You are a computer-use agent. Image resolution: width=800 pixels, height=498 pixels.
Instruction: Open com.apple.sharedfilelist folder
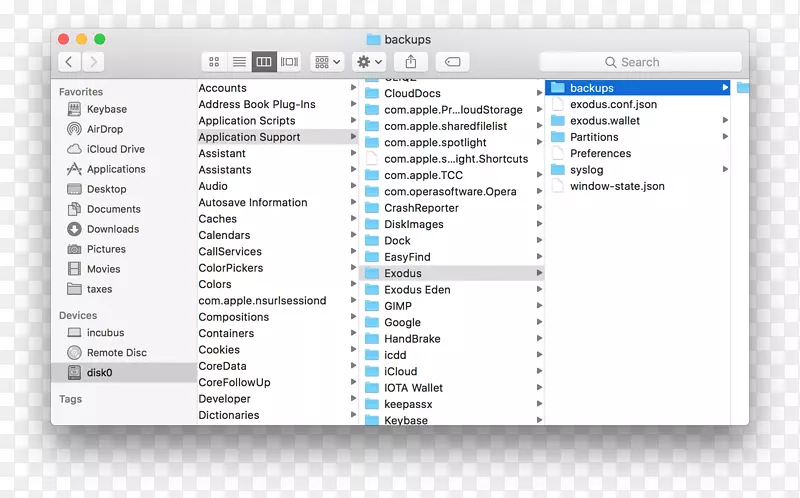coord(452,126)
